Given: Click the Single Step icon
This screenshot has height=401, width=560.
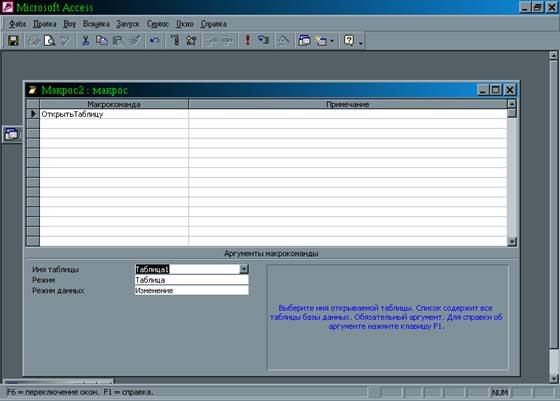Looking at the screenshot, I should point(264,41).
